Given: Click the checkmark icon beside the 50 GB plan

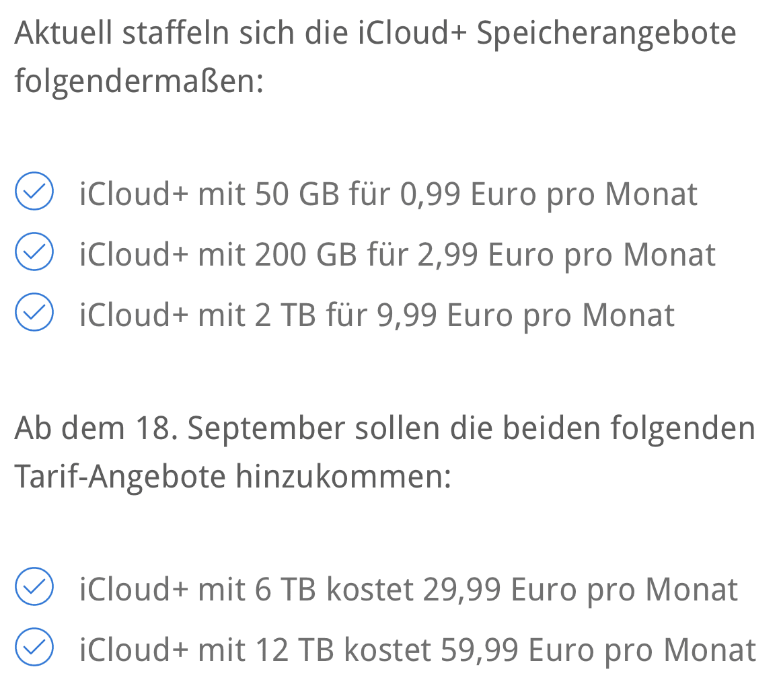Looking at the screenshot, I should [x=34, y=191].
